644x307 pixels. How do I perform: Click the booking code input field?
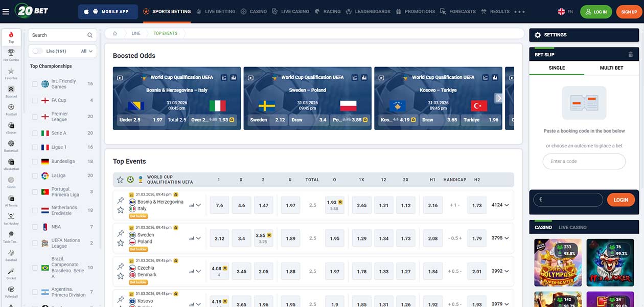(584, 161)
